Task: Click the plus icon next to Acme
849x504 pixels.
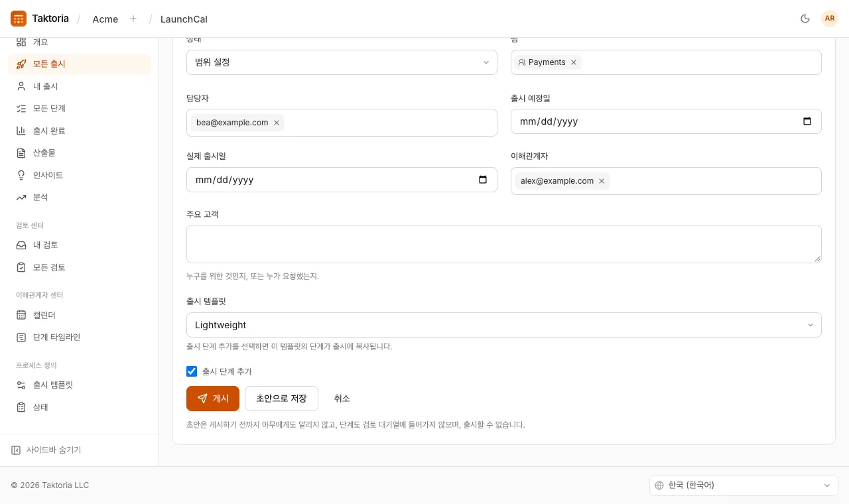Action: click(x=133, y=19)
